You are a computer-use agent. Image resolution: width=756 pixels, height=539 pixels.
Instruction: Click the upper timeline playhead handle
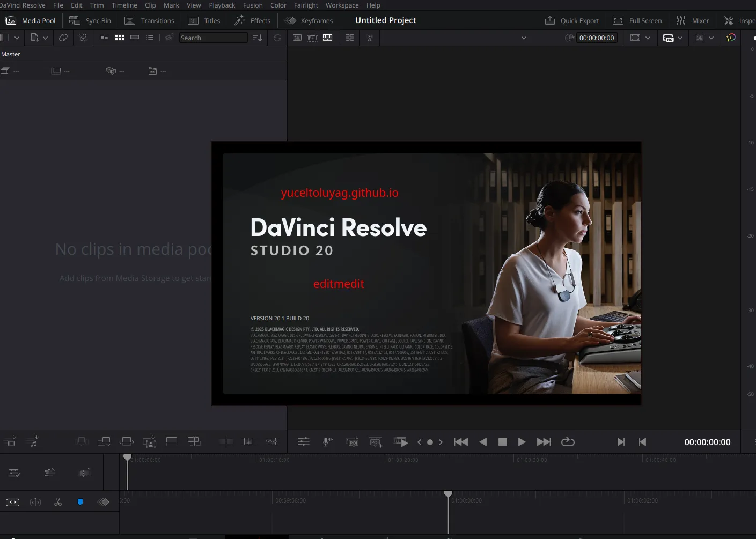127,457
